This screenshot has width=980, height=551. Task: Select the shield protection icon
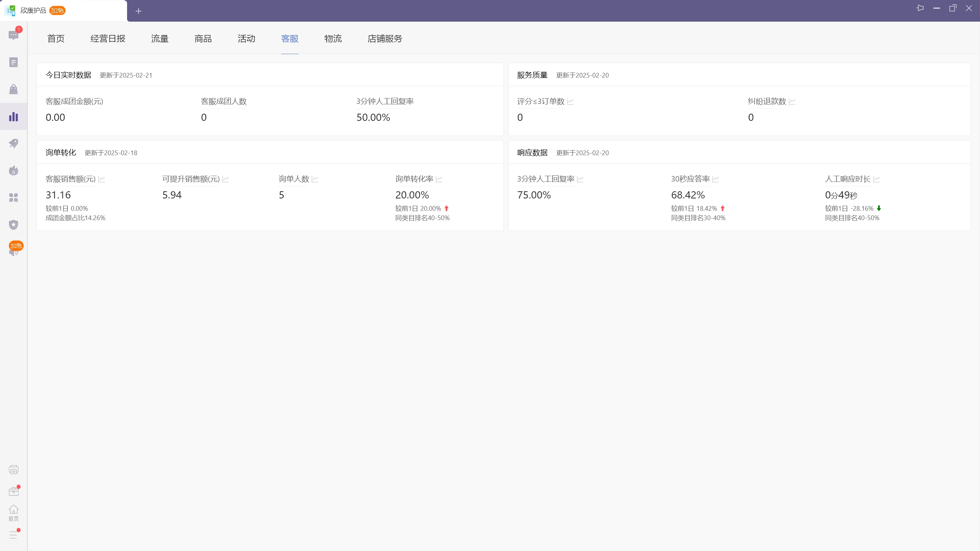[x=13, y=225]
